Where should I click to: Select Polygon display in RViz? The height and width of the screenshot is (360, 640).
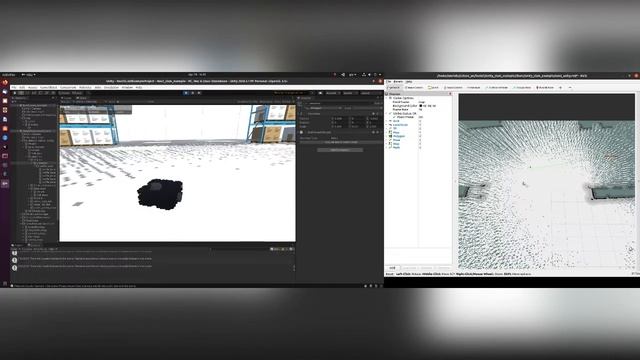pyautogui.click(x=399, y=136)
